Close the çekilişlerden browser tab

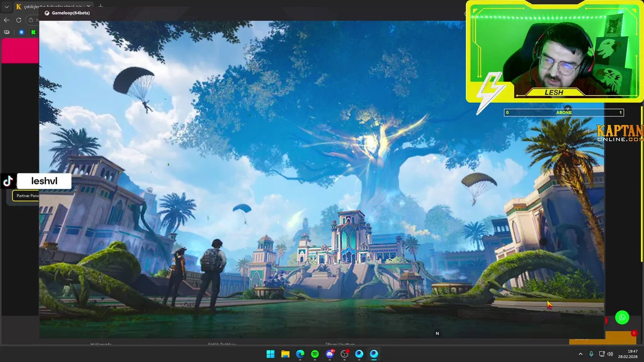89,7
